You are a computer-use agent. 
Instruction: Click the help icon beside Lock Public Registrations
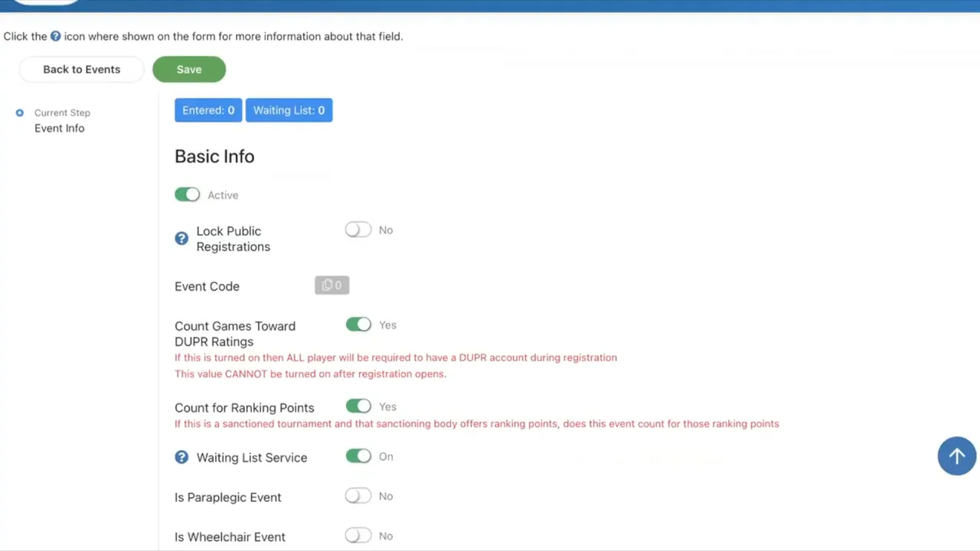[x=181, y=238]
